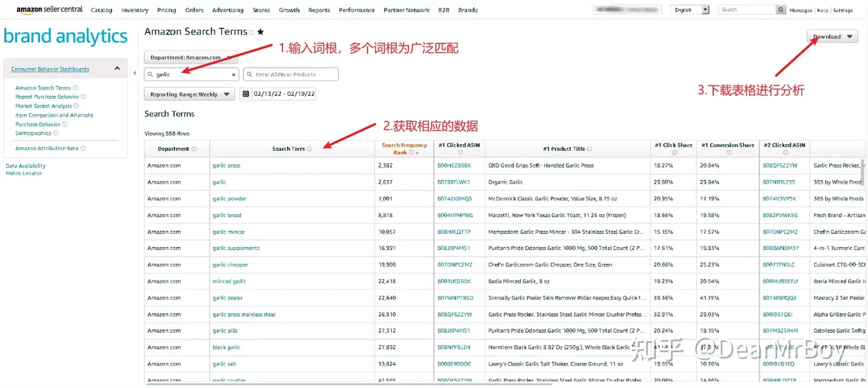The height and width of the screenshot is (388, 868).
Task: Open the Metric Locator link
Action: click(x=24, y=174)
